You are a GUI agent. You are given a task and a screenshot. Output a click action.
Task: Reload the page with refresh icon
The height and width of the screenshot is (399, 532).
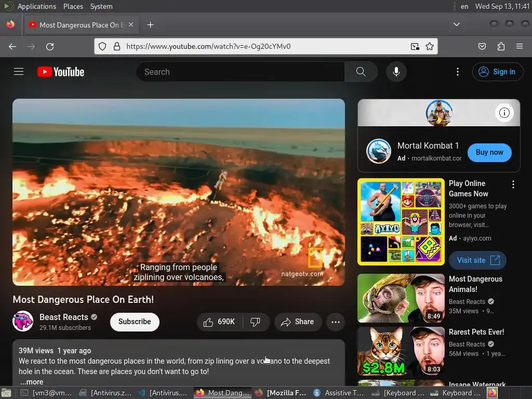click(x=50, y=46)
